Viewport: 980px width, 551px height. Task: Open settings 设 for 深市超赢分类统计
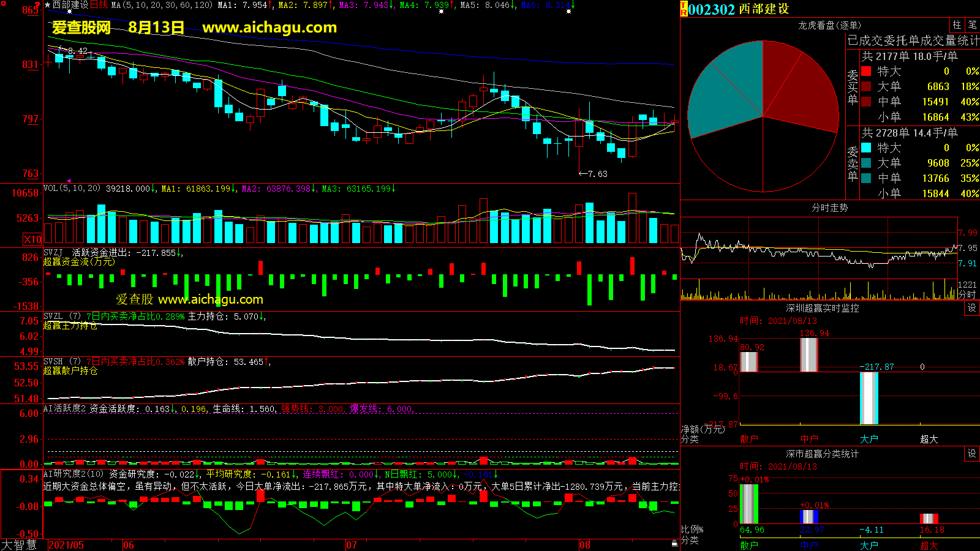point(971,454)
